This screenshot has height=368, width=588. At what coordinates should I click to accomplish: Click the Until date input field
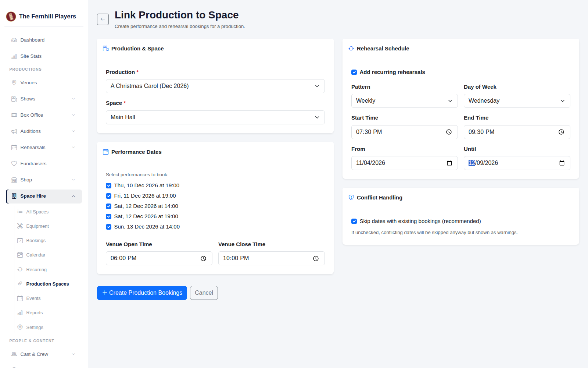517,163
